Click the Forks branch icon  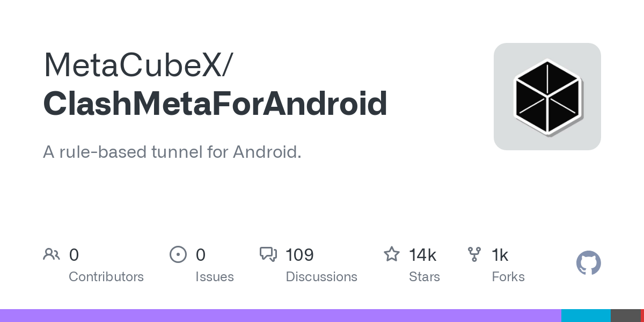click(474, 254)
